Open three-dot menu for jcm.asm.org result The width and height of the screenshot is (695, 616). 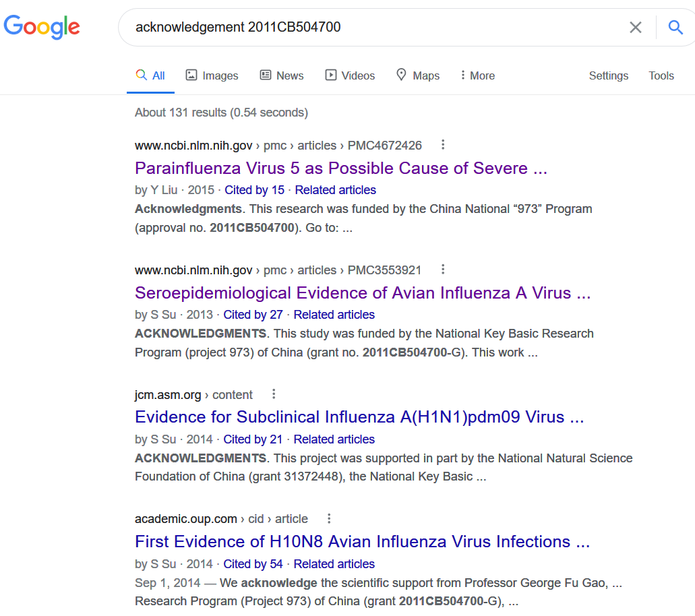(274, 394)
